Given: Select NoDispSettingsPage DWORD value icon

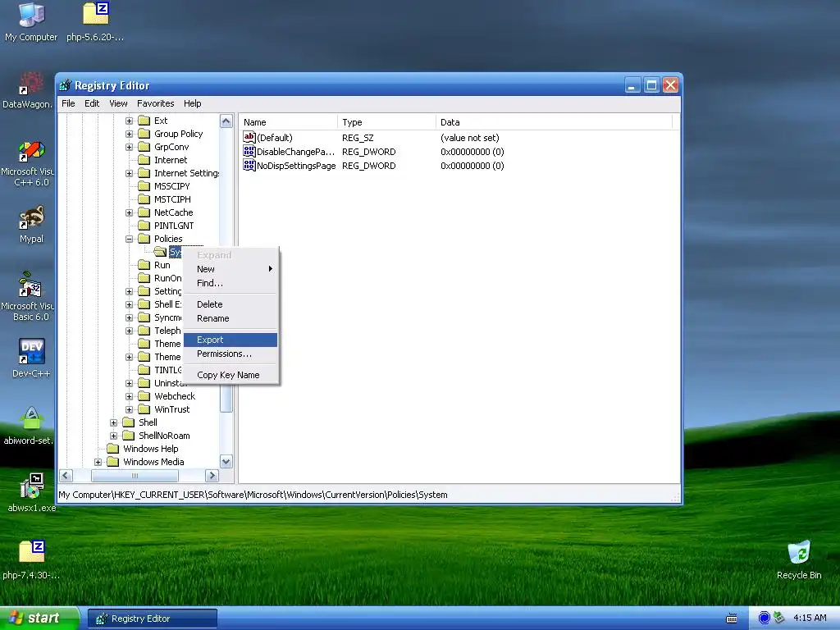Looking at the screenshot, I should point(249,166).
